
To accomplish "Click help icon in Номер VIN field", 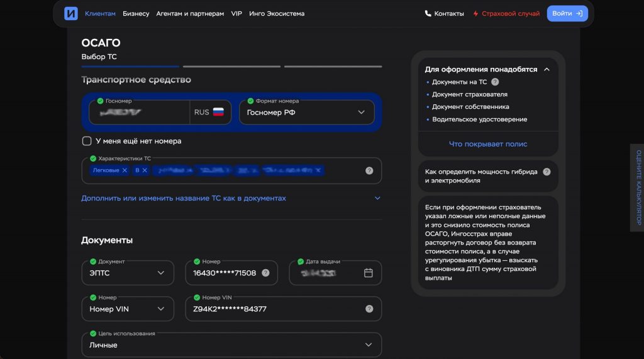I will [369, 309].
